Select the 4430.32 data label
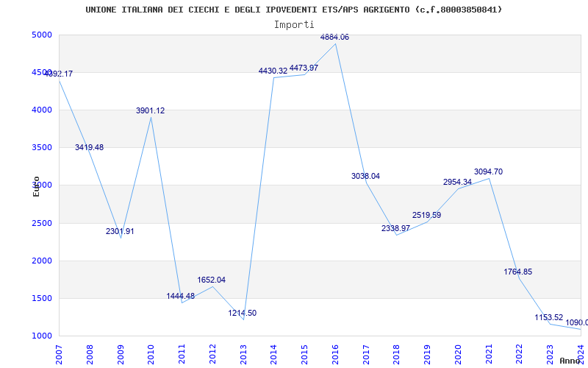 coord(273,71)
